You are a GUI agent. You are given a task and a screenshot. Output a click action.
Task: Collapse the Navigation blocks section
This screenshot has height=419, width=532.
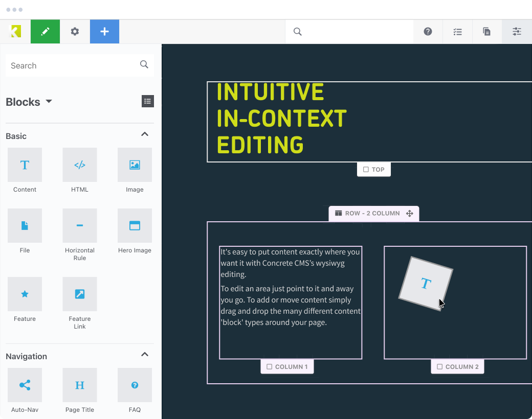coord(145,354)
